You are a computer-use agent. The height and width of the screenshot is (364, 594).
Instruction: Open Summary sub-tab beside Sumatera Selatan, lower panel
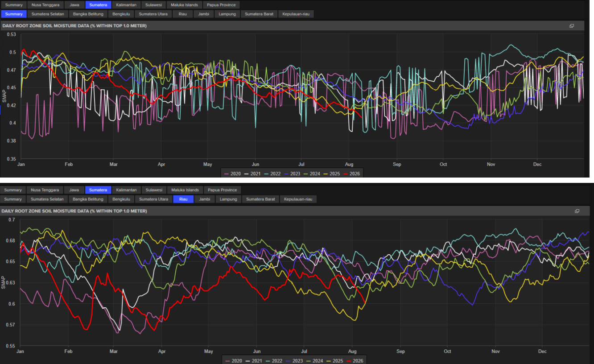tap(13, 199)
